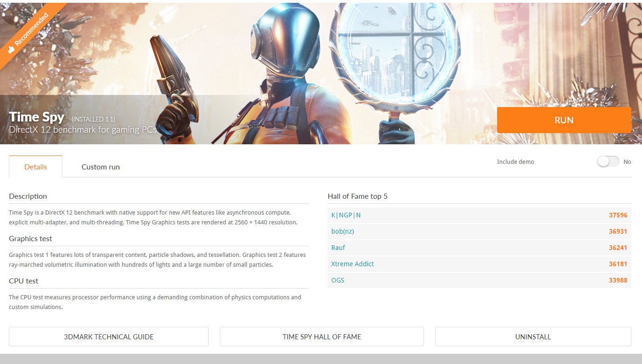The height and width of the screenshot is (364, 642).
Task: Click the UNINSTALL button
Action: (533, 337)
